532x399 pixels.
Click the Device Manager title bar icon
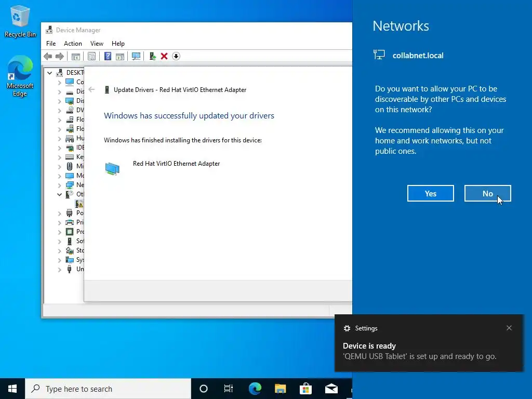[49, 30]
